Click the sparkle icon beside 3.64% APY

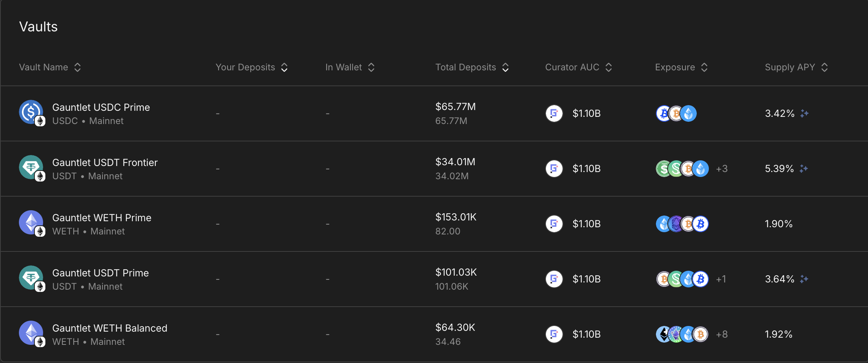click(x=804, y=279)
